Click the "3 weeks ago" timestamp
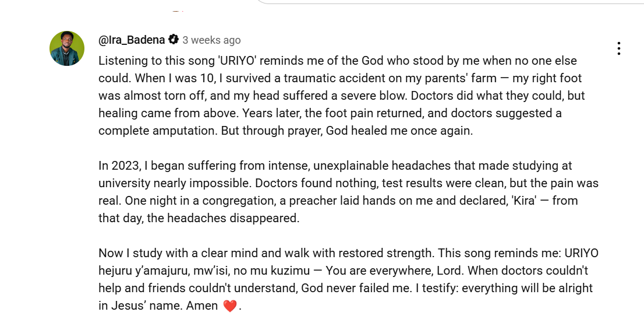644x319 pixels. [211, 40]
